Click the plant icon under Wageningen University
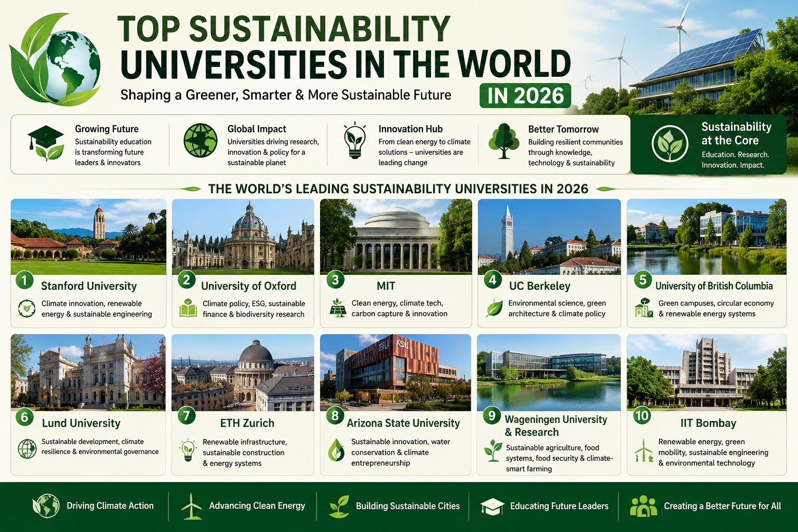 click(493, 450)
